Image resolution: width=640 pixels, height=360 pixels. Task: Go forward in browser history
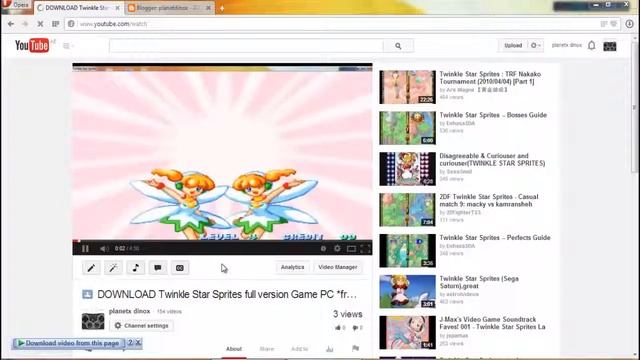point(25,24)
